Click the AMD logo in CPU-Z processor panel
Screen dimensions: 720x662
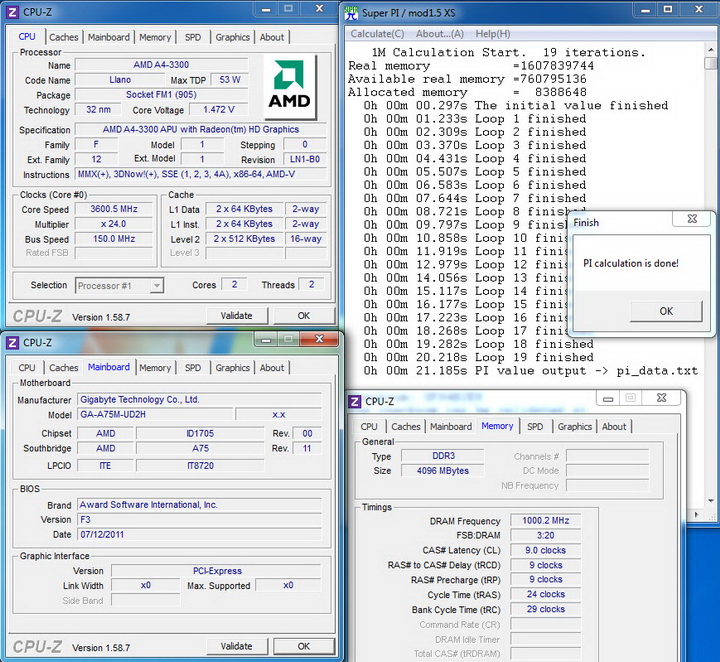pyautogui.click(x=290, y=86)
